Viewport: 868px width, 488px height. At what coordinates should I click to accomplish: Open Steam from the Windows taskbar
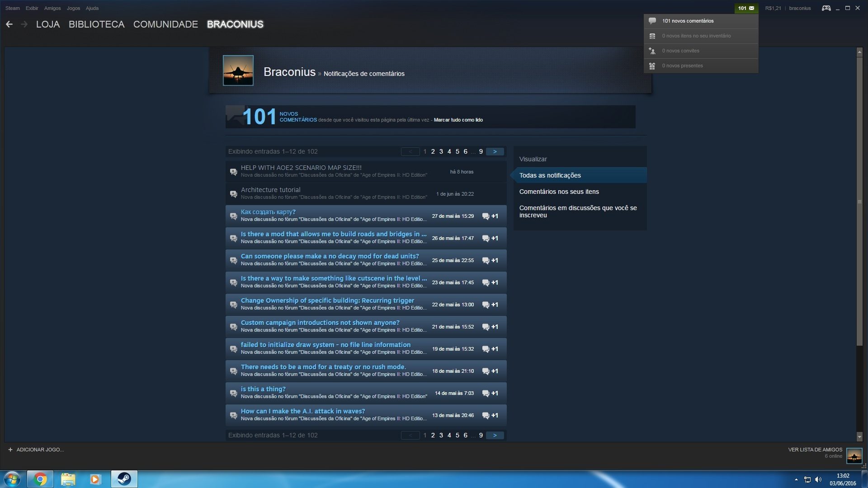124,479
